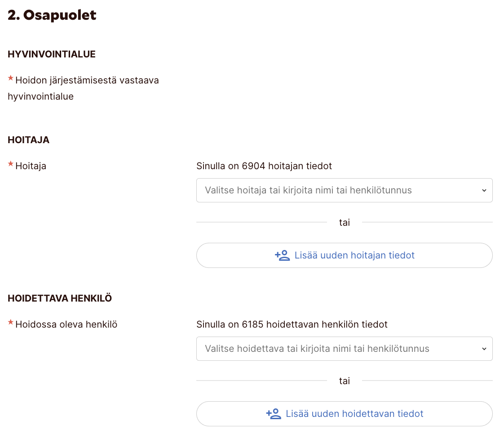504x438 pixels.
Task: Click the add-person icon for new hoitaja
Action: (282, 256)
